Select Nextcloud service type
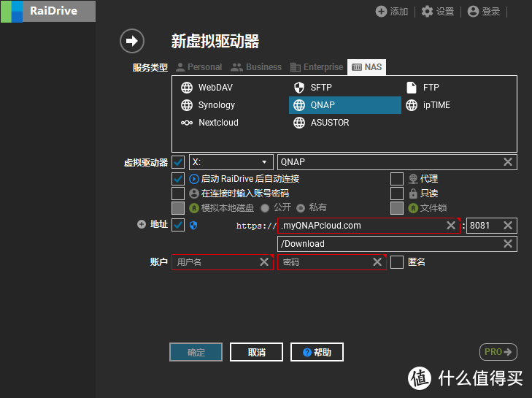This screenshot has height=398, width=532. coord(209,123)
